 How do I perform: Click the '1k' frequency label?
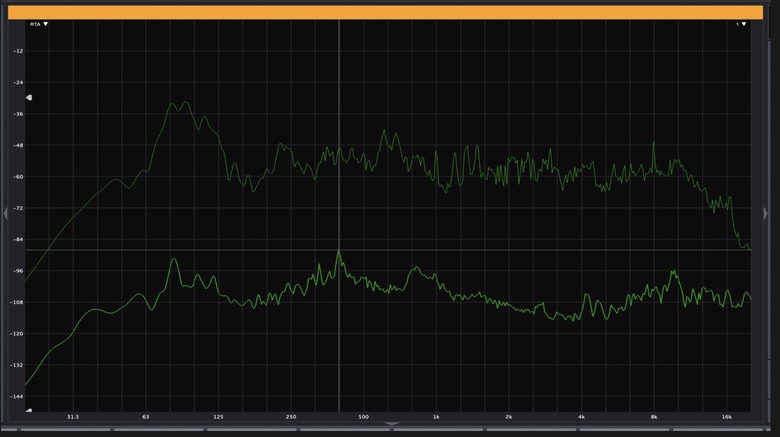click(x=436, y=417)
